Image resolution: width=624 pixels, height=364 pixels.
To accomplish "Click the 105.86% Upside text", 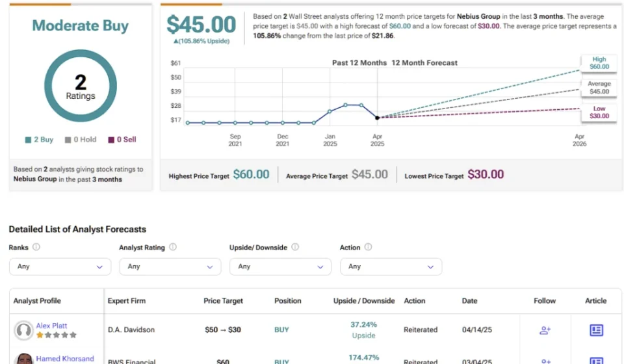I will (201, 41).
